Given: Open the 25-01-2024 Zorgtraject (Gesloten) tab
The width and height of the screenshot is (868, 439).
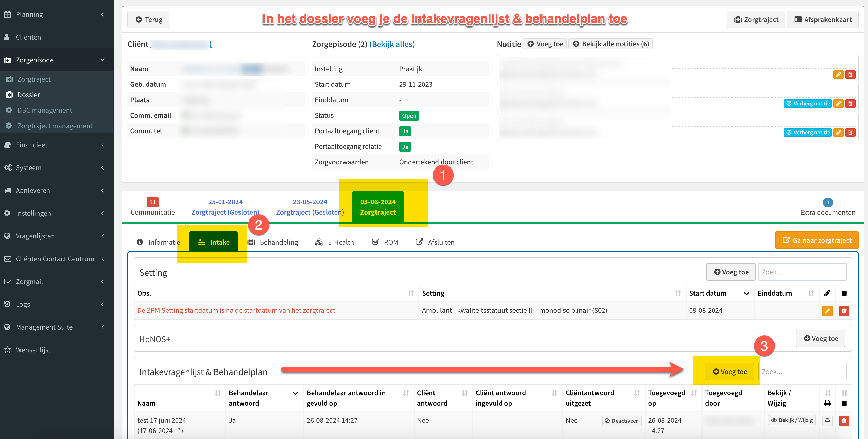Looking at the screenshot, I should tap(226, 207).
